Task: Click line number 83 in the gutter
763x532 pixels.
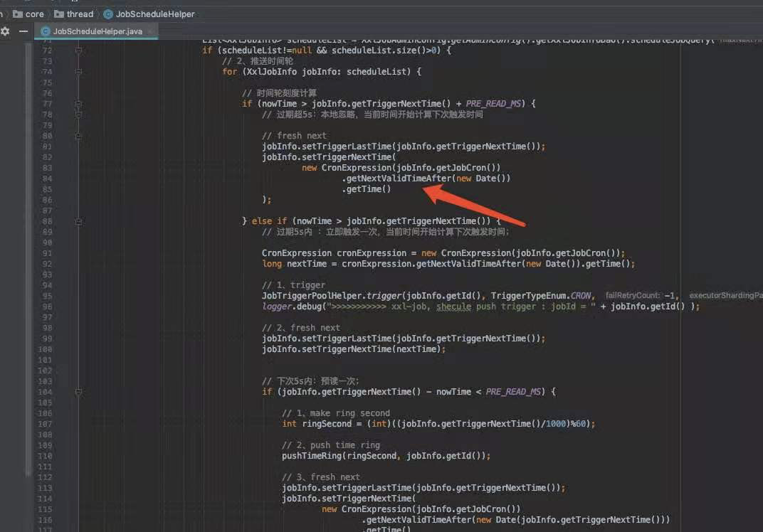Action: [x=47, y=168]
